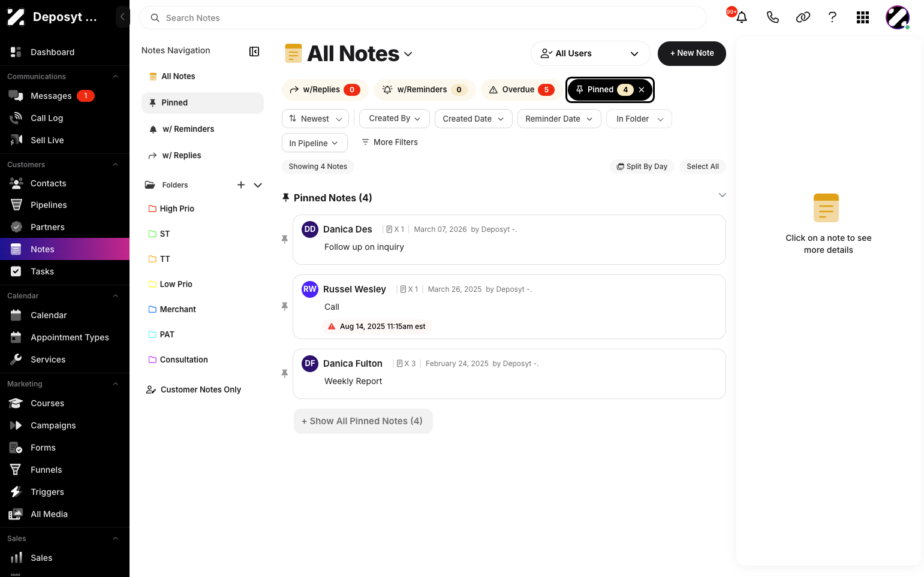Select Pinned in Notes Navigation

click(x=203, y=103)
